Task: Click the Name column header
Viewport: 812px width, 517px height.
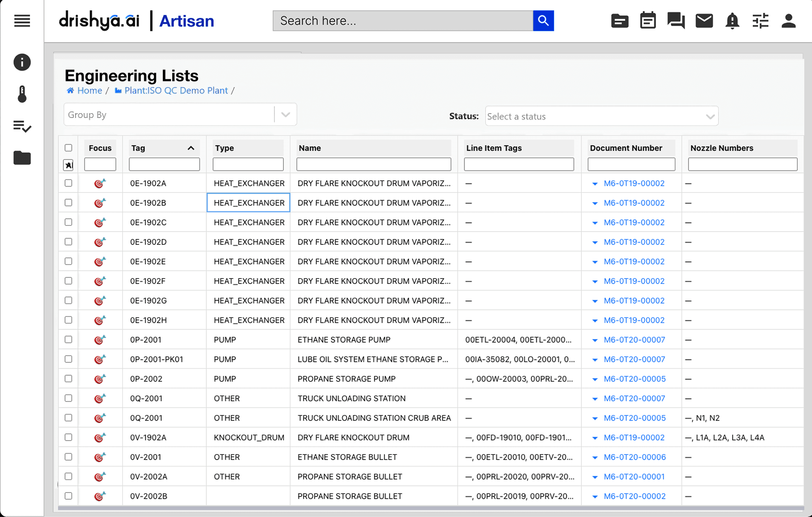Action: point(374,148)
